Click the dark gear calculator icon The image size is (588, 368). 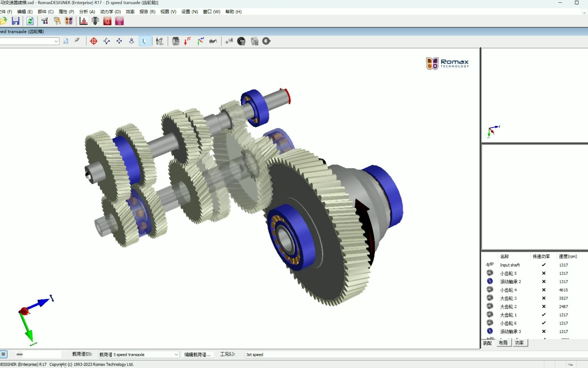point(241,41)
